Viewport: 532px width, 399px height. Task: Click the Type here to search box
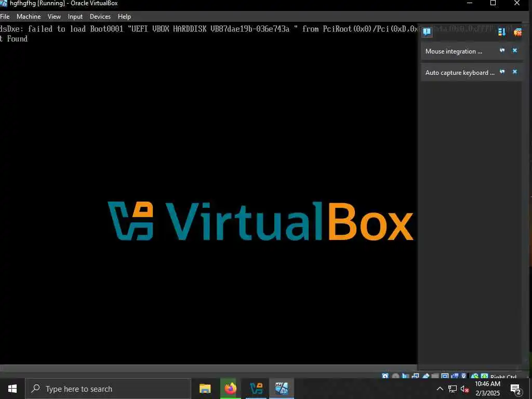coord(108,389)
